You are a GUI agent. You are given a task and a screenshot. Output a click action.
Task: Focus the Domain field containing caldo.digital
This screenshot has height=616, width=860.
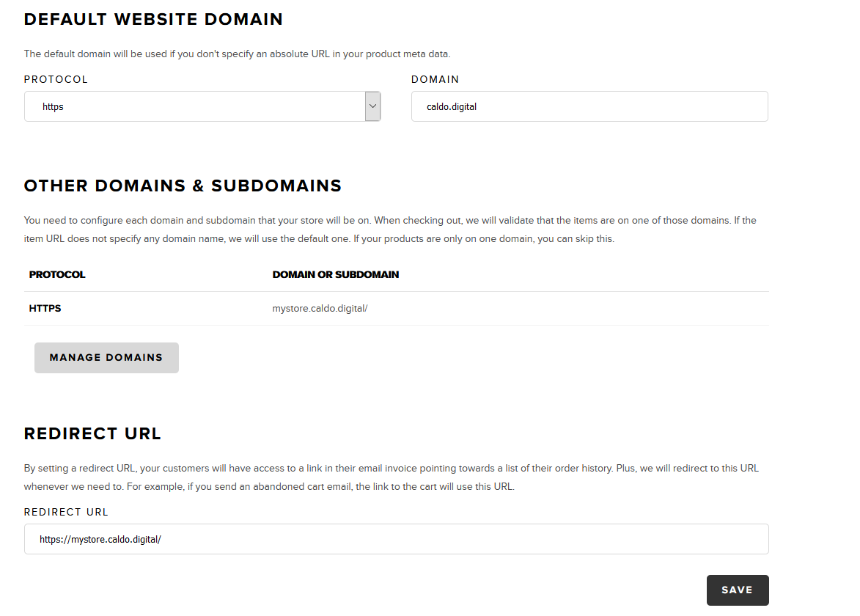point(589,106)
